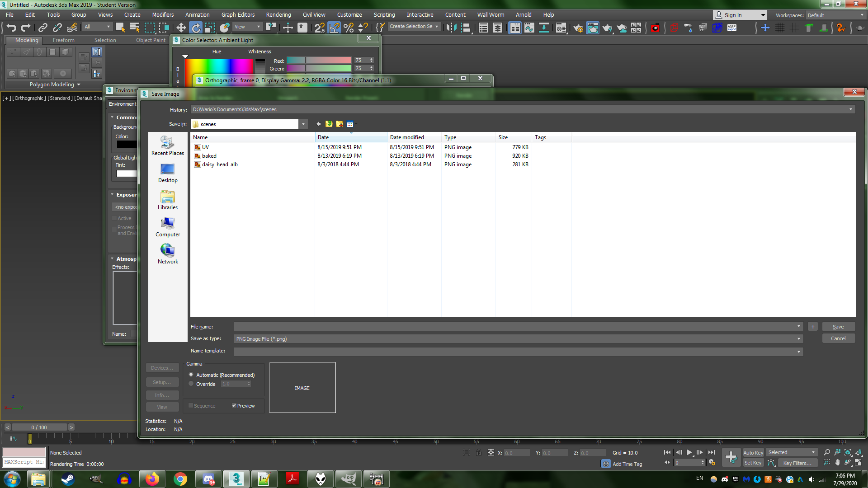Open the selection filter All dropdown
The height and width of the screenshot is (488, 868).
(x=97, y=27)
